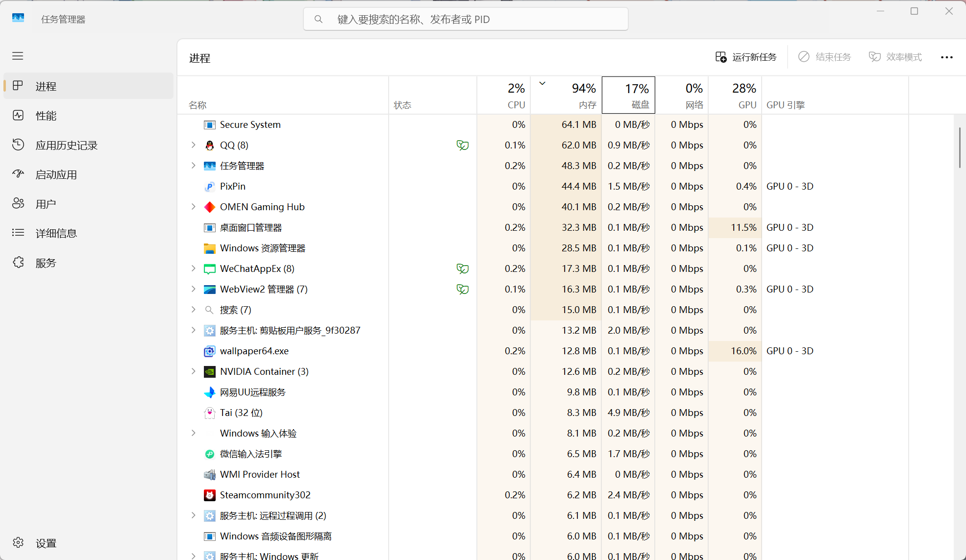
Task: Click the 效率模式 button
Action: tap(895, 57)
